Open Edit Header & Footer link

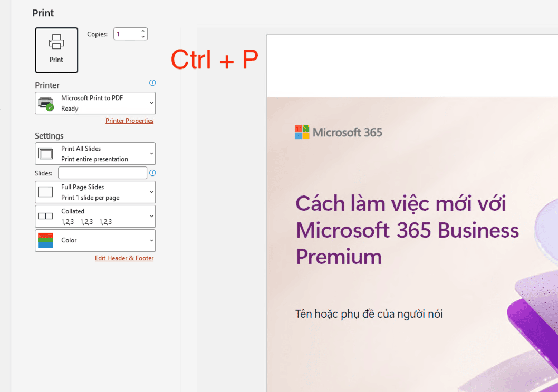[124, 258]
